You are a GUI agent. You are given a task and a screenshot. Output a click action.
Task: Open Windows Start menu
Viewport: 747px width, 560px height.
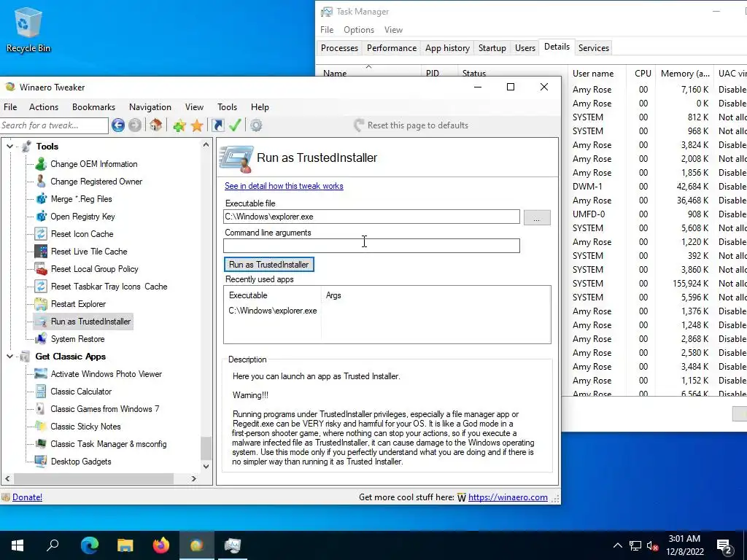(x=18, y=545)
